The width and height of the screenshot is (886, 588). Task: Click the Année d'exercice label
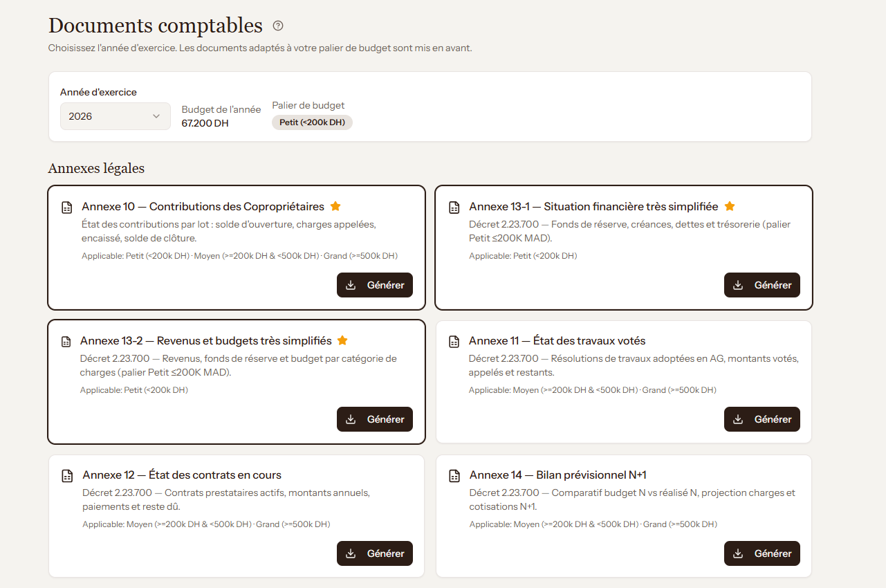tap(98, 92)
